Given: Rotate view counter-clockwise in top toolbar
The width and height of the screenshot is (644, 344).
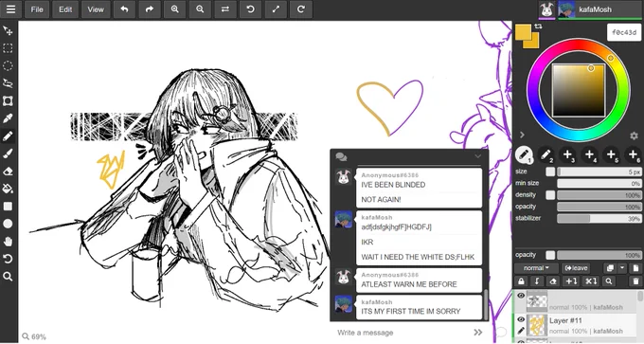Looking at the screenshot, I should pyautogui.click(x=251, y=9).
